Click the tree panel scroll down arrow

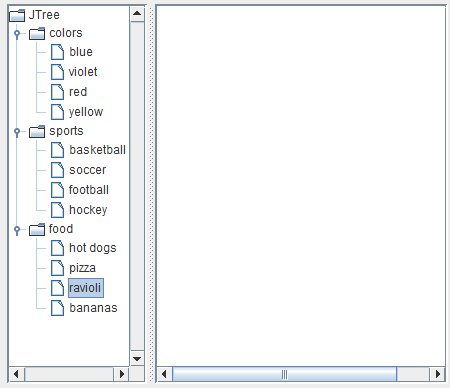coord(137,358)
